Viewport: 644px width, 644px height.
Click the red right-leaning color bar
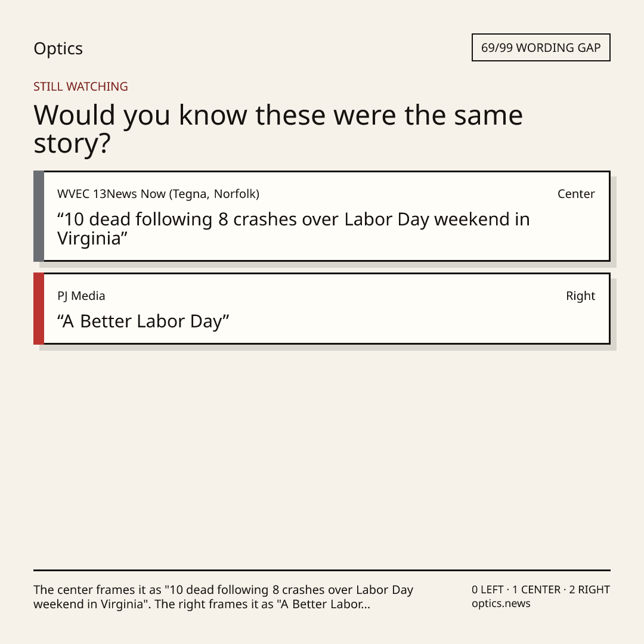point(39,308)
